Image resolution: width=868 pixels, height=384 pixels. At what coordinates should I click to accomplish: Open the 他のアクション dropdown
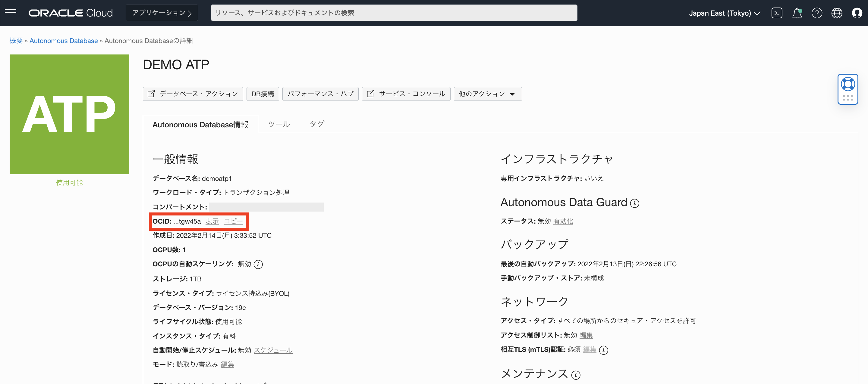pos(487,94)
